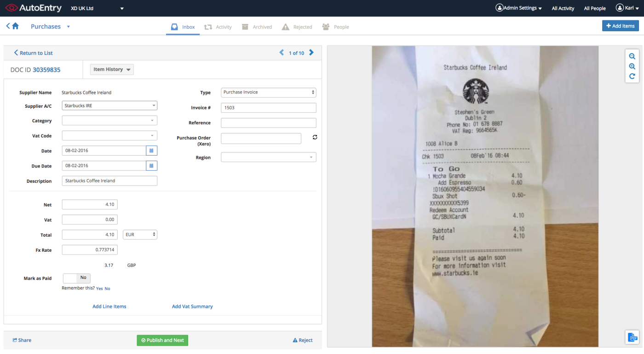Go to the next document arrow
Viewport: 644px width, 354px height.
(x=311, y=52)
